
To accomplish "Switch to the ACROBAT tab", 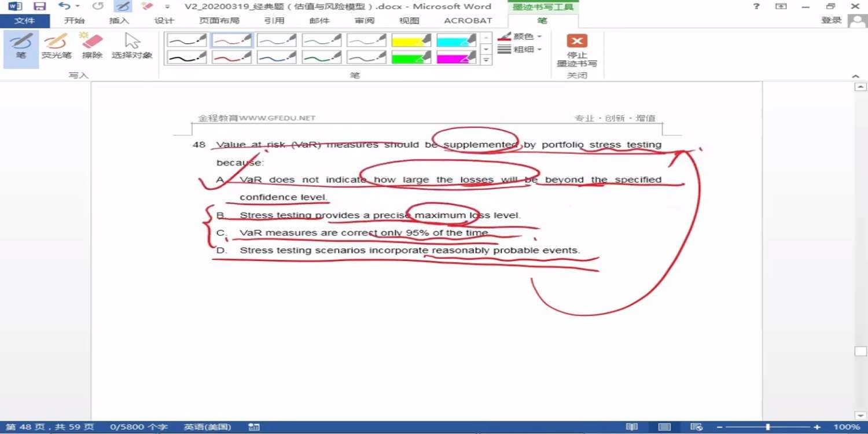I will click(468, 21).
